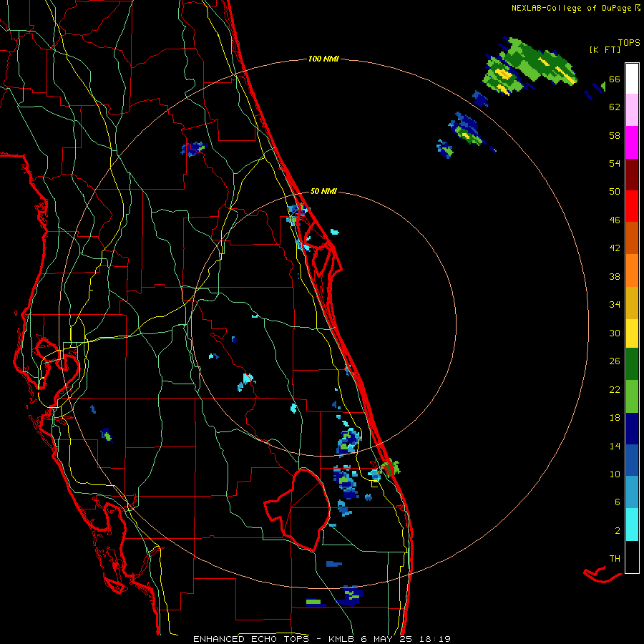Pick the navy blue legend swatch
Image resolution: width=644 pixels, height=644 pixels.
(632, 429)
